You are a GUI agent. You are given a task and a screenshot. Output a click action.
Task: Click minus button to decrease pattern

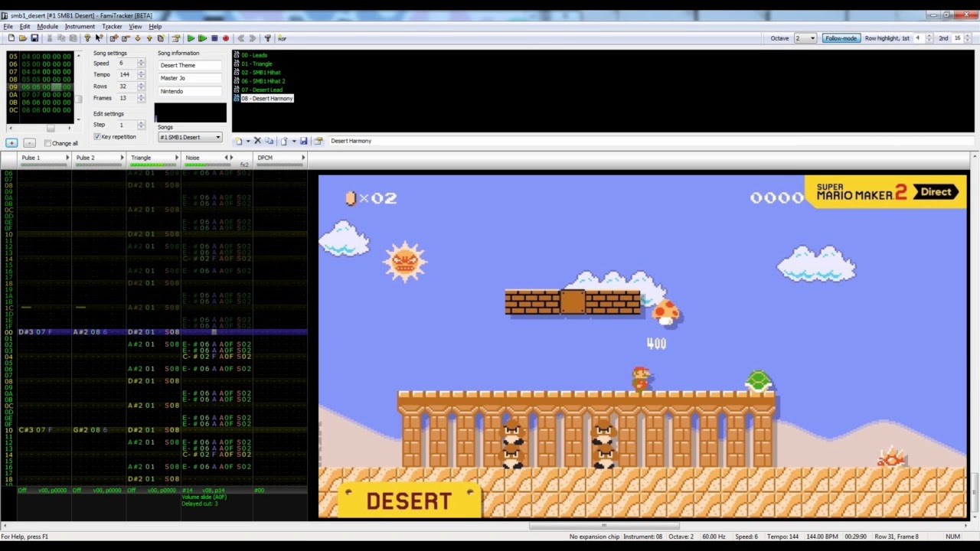click(x=29, y=143)
